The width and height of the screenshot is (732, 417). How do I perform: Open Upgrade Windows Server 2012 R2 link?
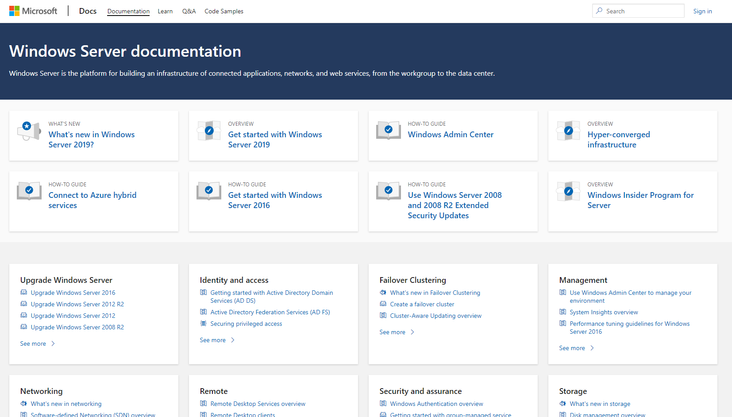[x=77, y=304]
